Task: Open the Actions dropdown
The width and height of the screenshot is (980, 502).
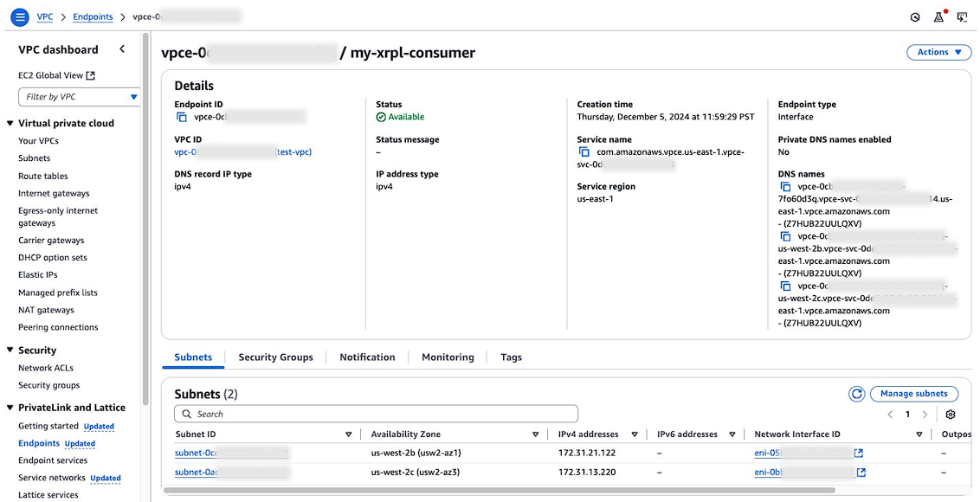Action: [x=938, y=52]
